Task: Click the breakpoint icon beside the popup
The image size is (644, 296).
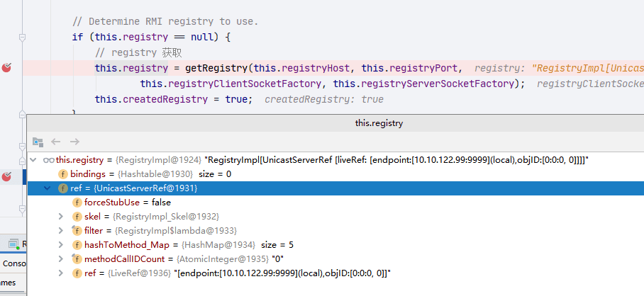Action: pos(6,177)
